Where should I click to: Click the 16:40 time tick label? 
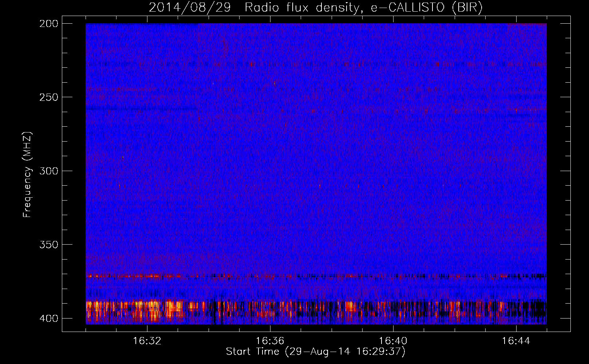(x=393, y=341)
